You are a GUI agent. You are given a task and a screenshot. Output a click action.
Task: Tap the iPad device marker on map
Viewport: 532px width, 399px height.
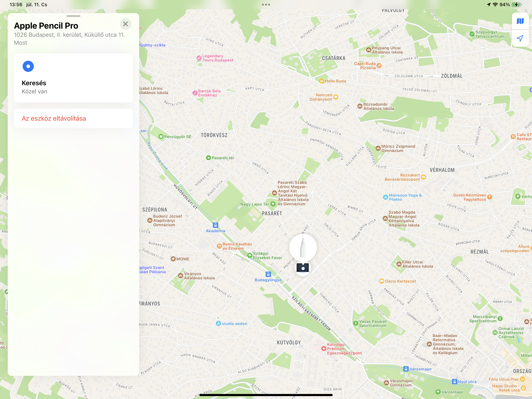(303, 268)
